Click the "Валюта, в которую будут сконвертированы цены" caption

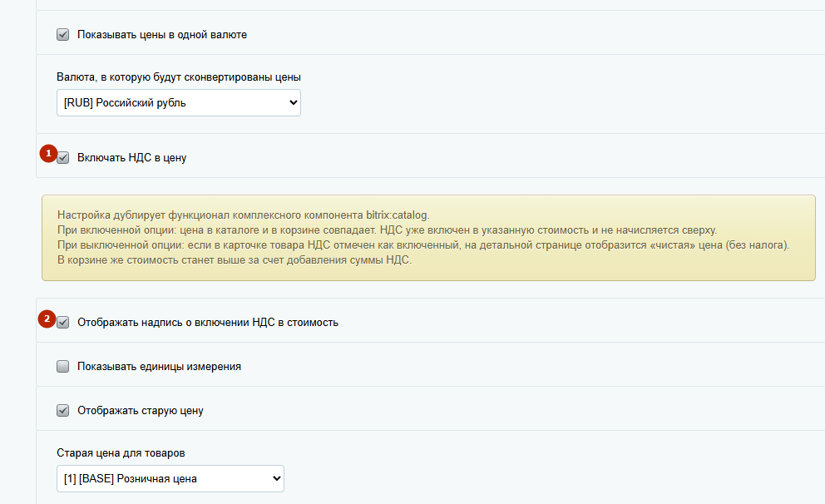(179, 77)
